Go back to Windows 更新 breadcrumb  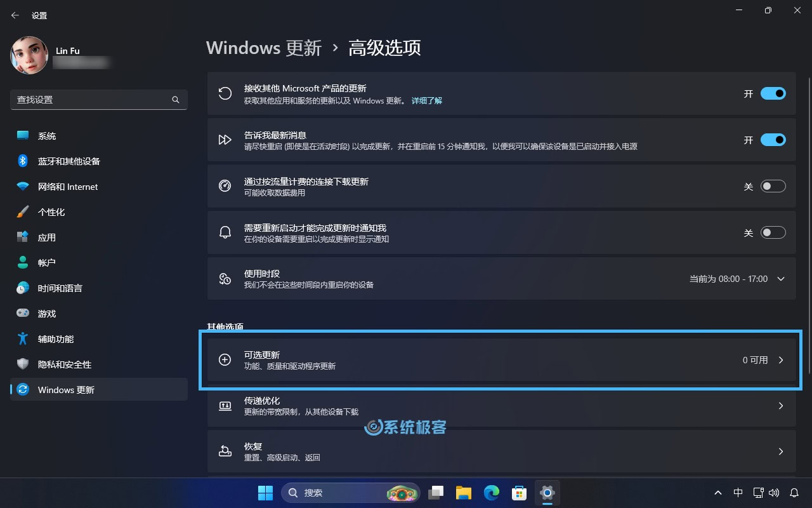(264, 48)
